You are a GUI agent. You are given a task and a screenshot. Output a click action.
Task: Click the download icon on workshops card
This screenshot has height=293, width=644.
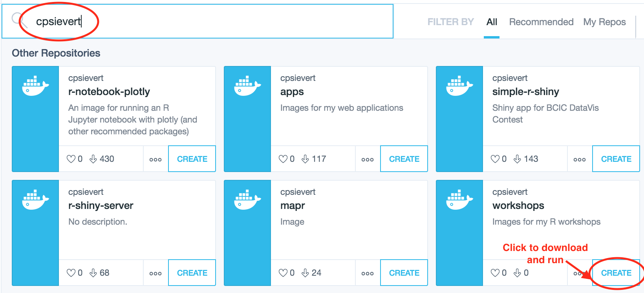[x=517, y=273]
